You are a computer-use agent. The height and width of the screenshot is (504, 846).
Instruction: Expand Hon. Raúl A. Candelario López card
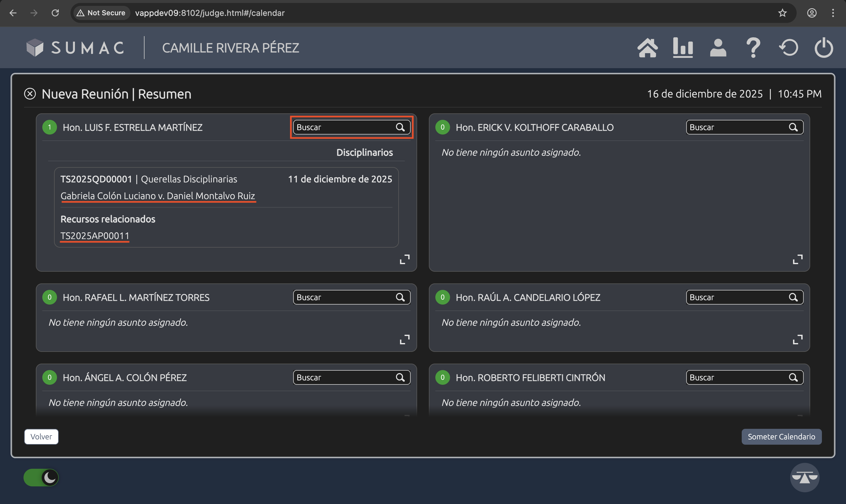coord(798,339)
